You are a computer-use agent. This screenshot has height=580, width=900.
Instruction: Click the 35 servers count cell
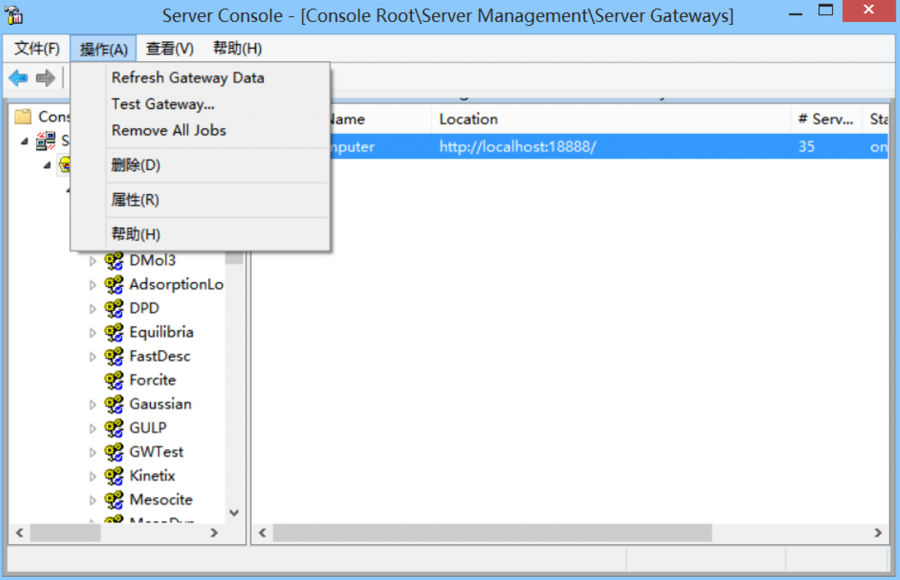click(x=806, y=147)
